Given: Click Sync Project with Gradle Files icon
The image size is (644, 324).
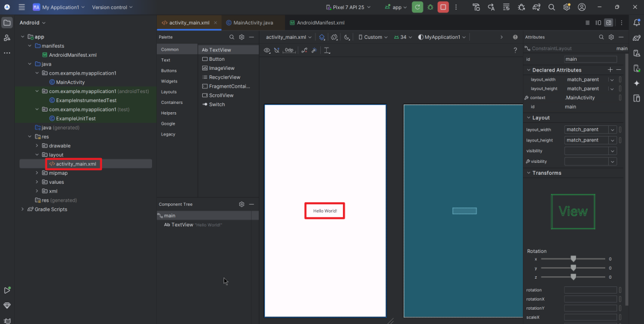Looking at the screenshot, I should point(537,7).
